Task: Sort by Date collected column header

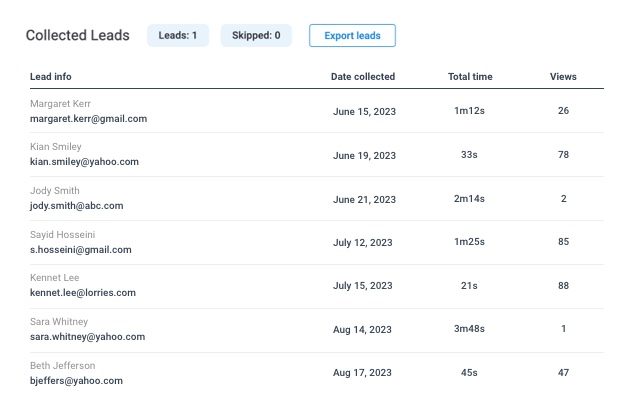Action: coord(363,77)
